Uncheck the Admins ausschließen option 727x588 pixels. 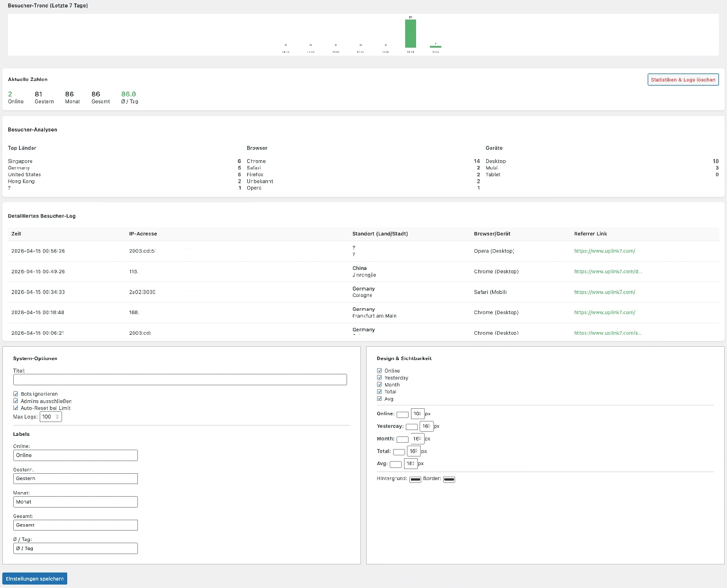pyautogui.click(x=16, y=401)
